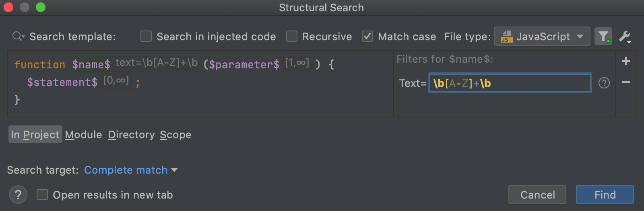Enable Search in injected code checkbox

146,37
